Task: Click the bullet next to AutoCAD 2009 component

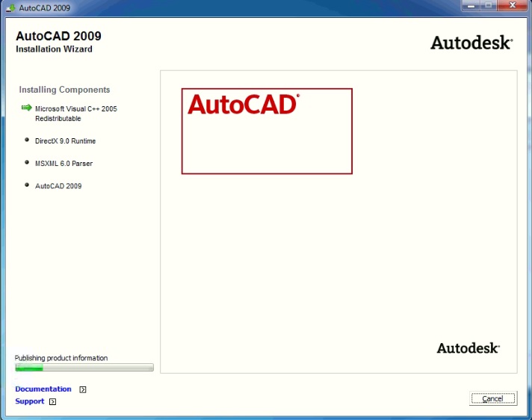Action: click(x=27, y=185)
